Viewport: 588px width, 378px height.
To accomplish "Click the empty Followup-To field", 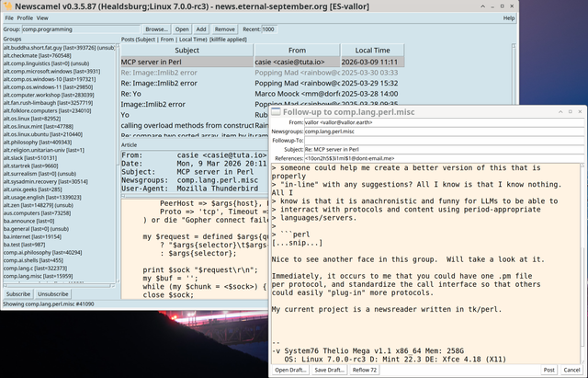I will (x=444, y=141).
